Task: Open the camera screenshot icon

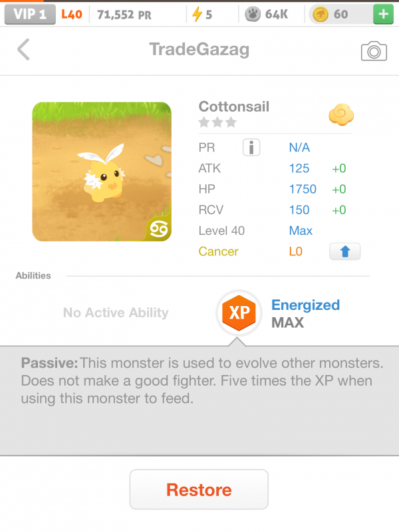Action: (374, 51)
